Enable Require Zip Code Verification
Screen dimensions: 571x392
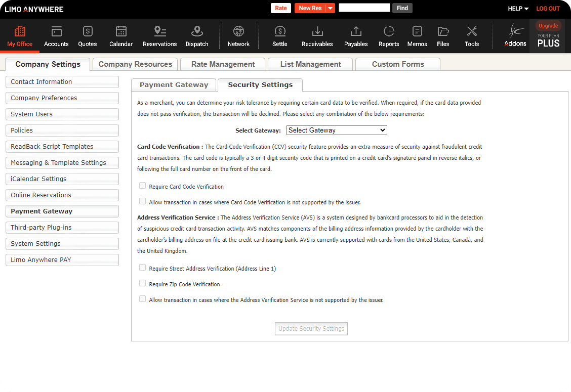[142, 283]
